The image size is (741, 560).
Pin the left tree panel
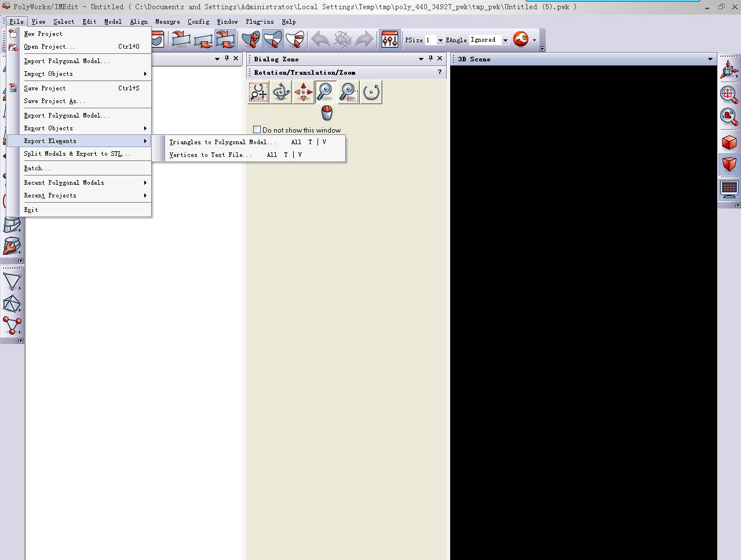(x=227, y=58)
